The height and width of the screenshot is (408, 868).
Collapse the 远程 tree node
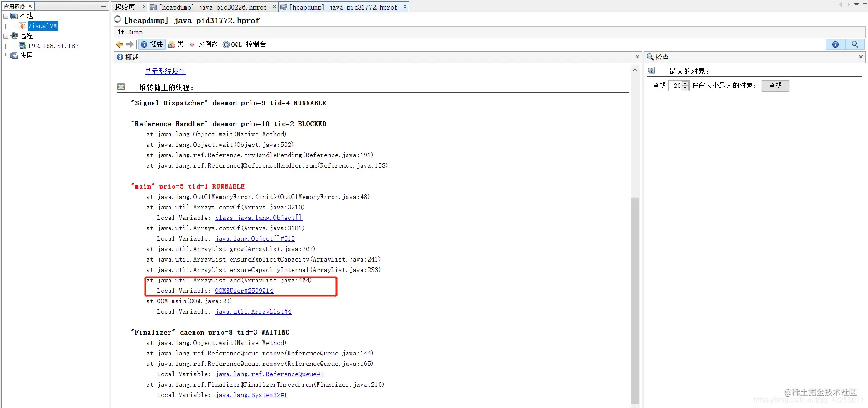point(6,36)
